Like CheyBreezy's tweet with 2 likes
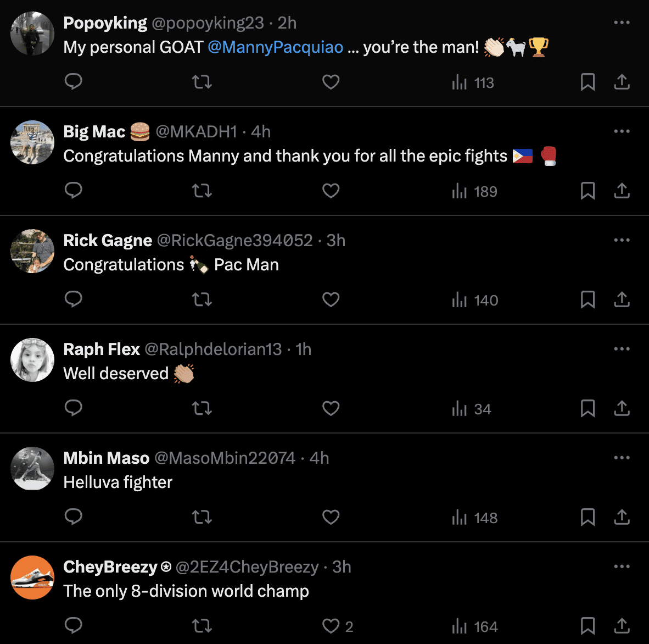This screenshot has width=649, height=644. (331, 626)
